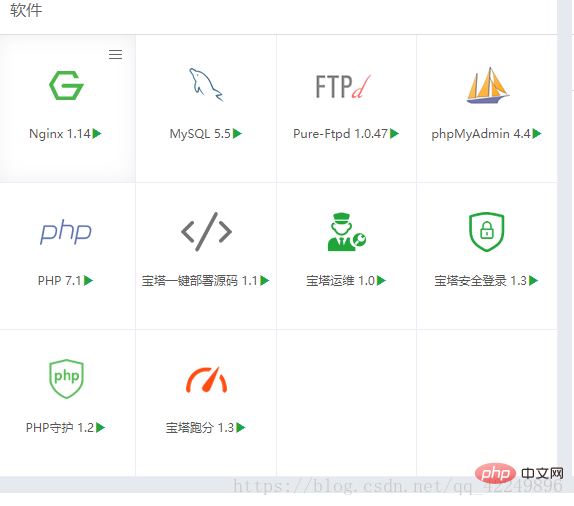Click the code brackets deploy-source icon
The width and height of the screenshot is (574, 506).
[206, 231]
